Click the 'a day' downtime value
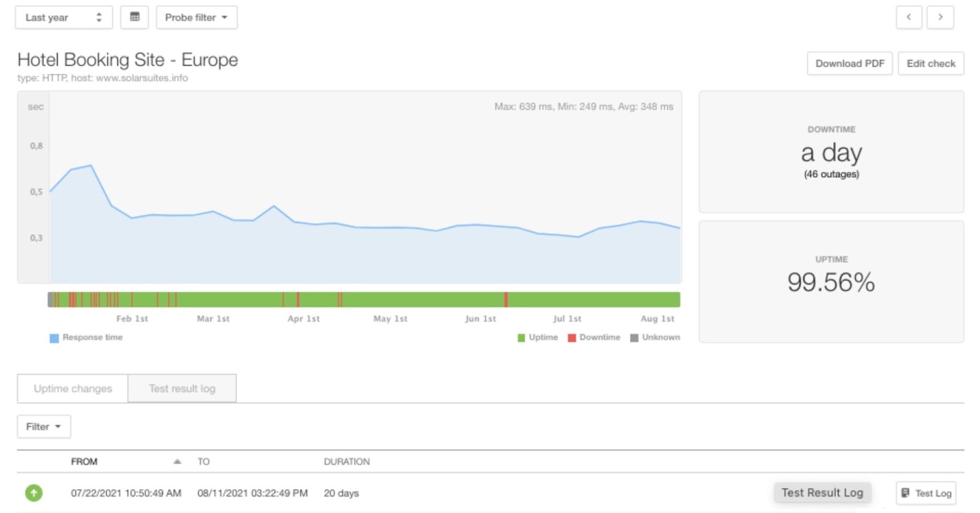The image size is (980, 513). [832, 153]
